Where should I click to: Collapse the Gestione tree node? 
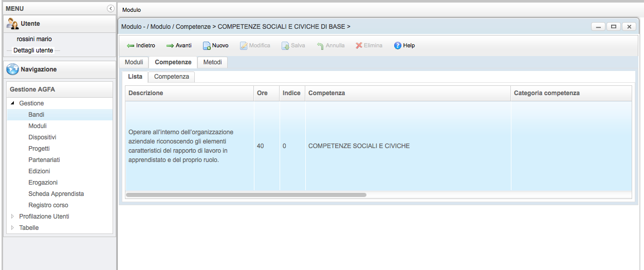pos(13,103)
